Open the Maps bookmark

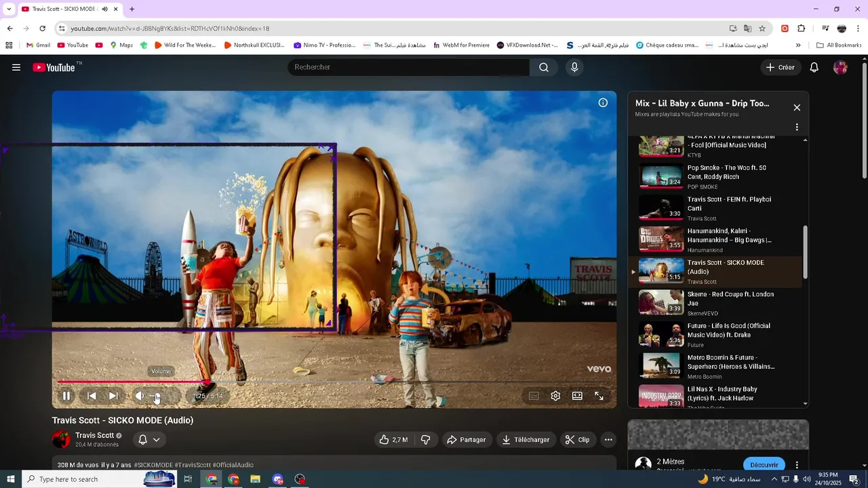pyautogui.click(x=121, y=45)
